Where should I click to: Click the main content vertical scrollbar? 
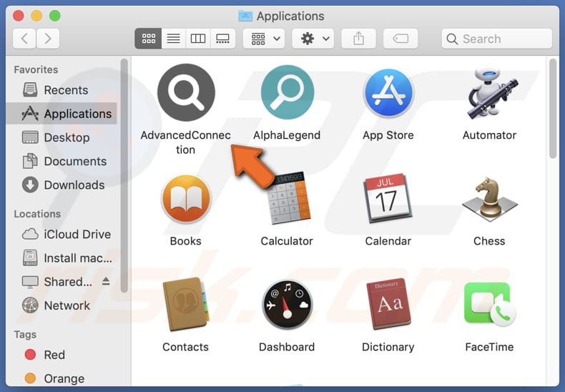[553, 109]
